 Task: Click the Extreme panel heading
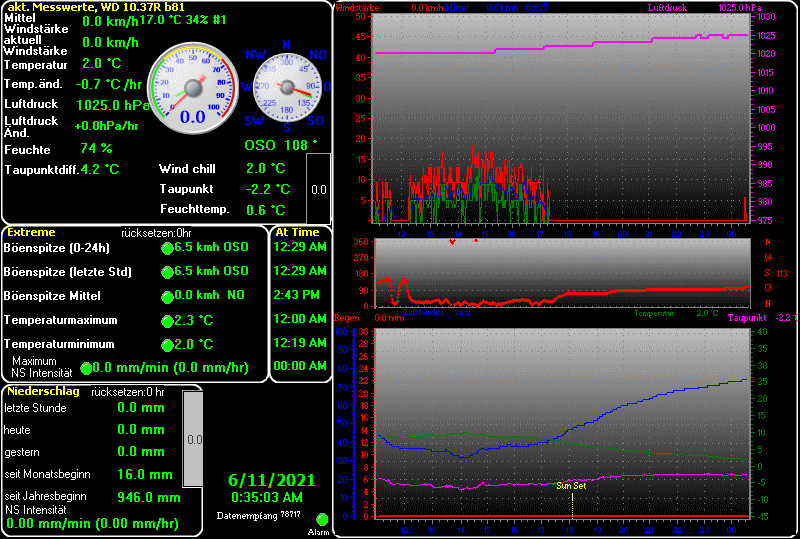[x=32, y=232]
